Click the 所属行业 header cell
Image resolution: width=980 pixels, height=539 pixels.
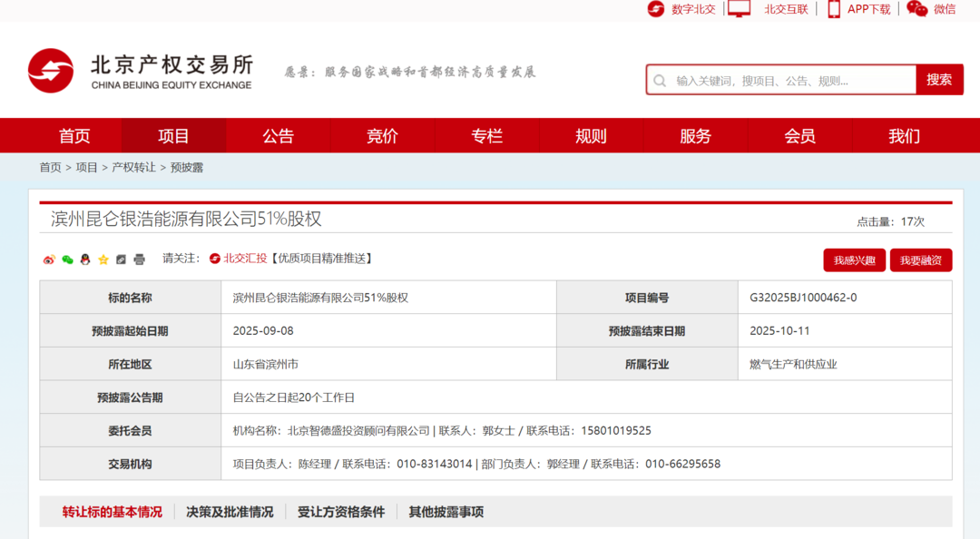pos(647,364)
